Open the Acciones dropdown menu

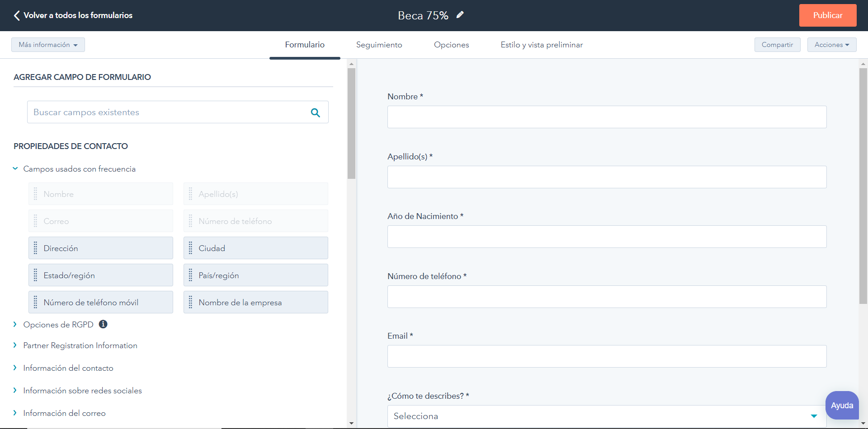tap(831, 45)
